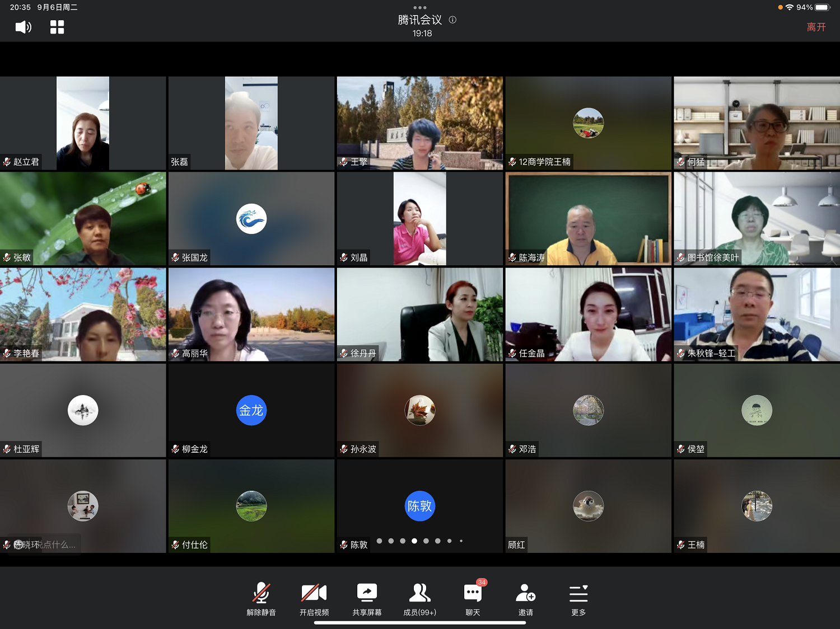This screenshot has height=629, width=840.
Task: Unmute microphone via 解除静音
Action: click(x=261, y=599)
